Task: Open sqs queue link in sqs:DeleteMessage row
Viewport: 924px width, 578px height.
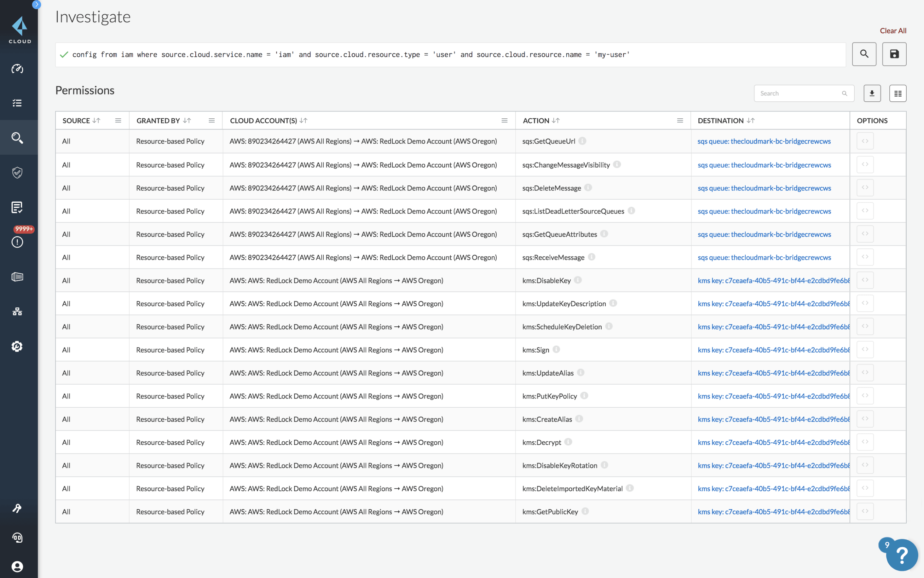Action: (x=764, y=188)
